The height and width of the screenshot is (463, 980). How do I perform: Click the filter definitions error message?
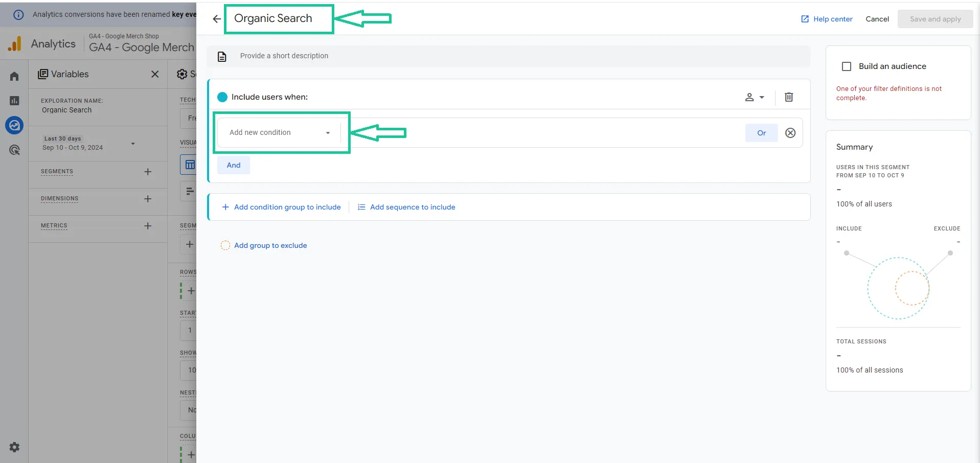pos(889,93)
